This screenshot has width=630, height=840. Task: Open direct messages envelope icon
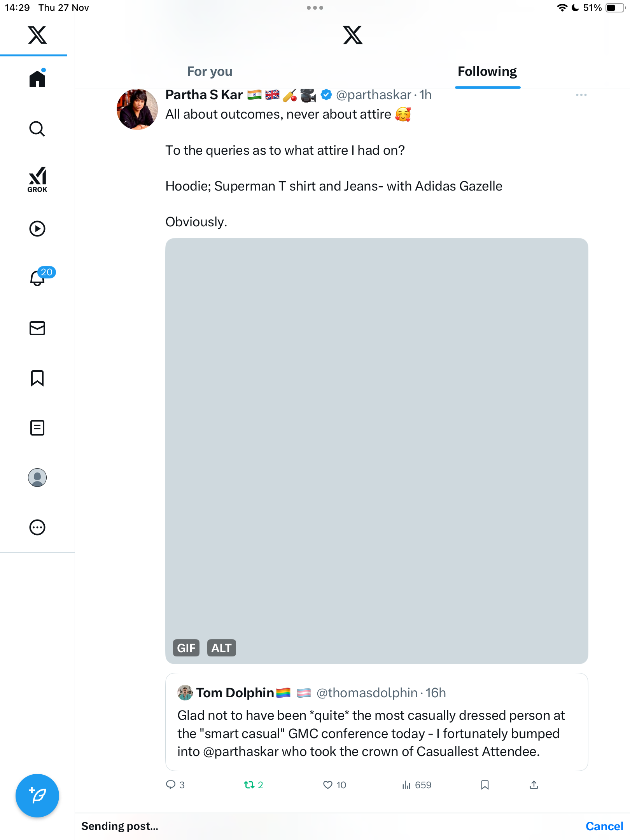click(x=37, y=328)
